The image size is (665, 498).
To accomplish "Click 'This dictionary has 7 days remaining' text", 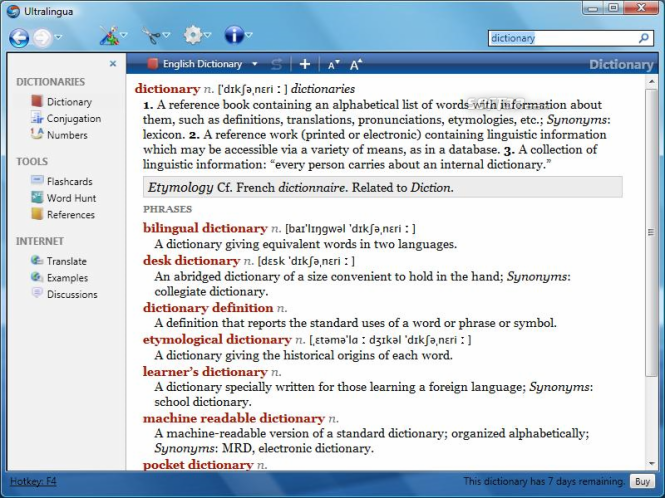I will click(x=544, y=481).
